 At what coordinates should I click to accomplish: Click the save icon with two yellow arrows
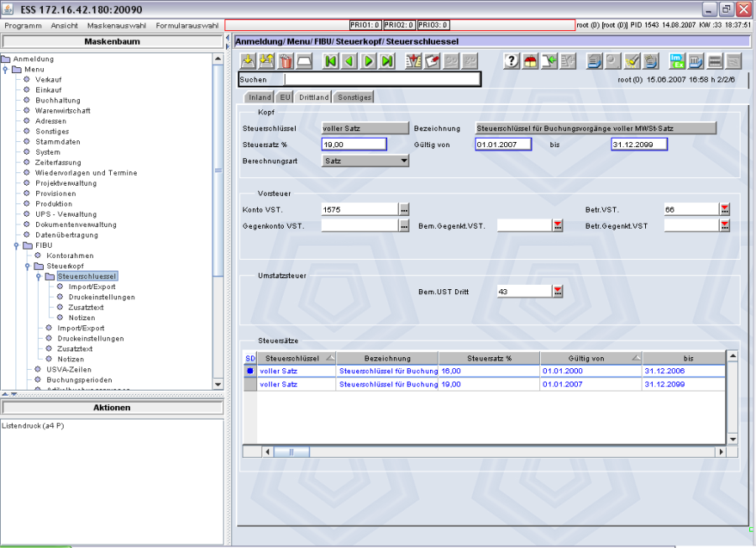point(266,61)
